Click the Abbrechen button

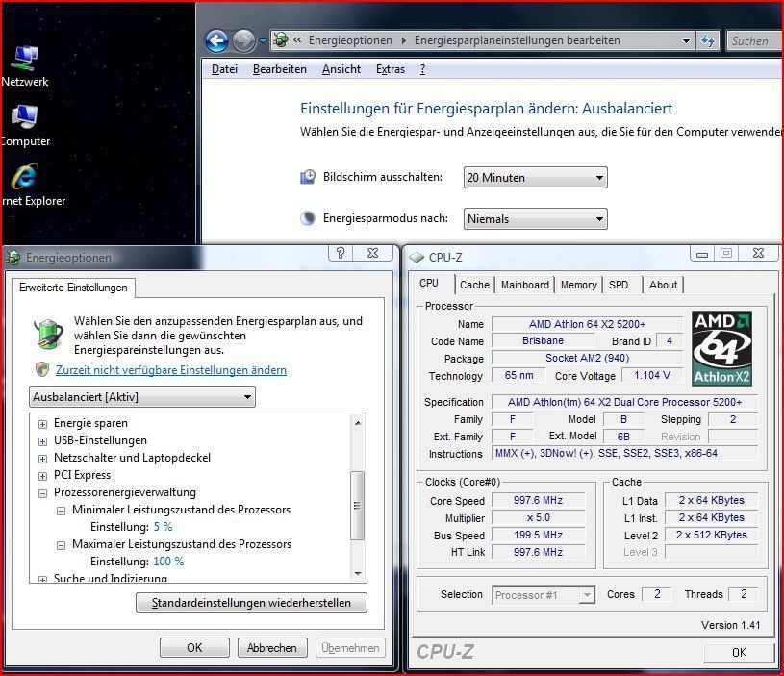coord(271,648)
